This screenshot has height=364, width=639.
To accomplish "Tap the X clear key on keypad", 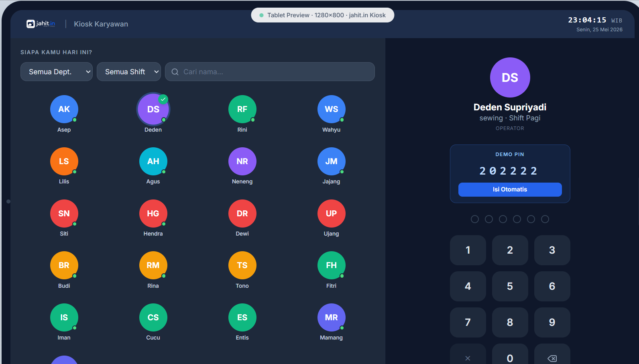I will pyautogui.click(x=468, y=354).
